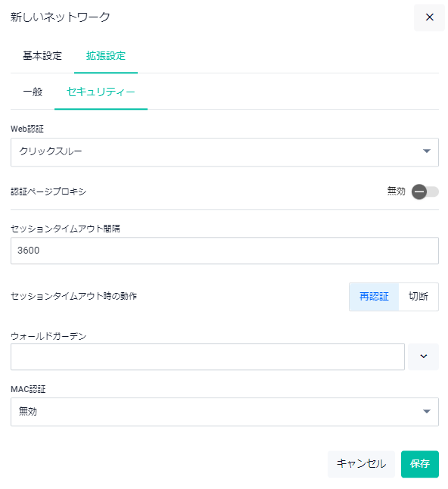
Task: Click the Web認証 dropdown arrow icon
Action: click(x=426, y=151)
